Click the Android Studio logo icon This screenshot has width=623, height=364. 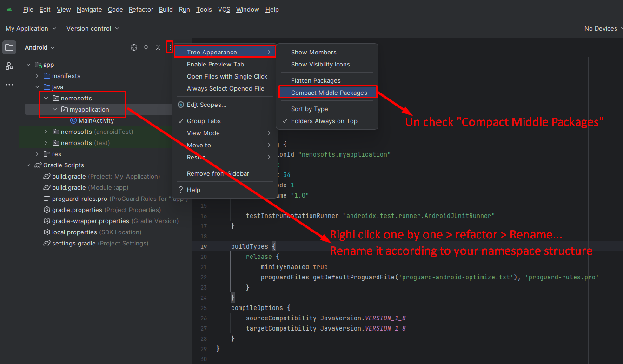[x=9, y=9]
